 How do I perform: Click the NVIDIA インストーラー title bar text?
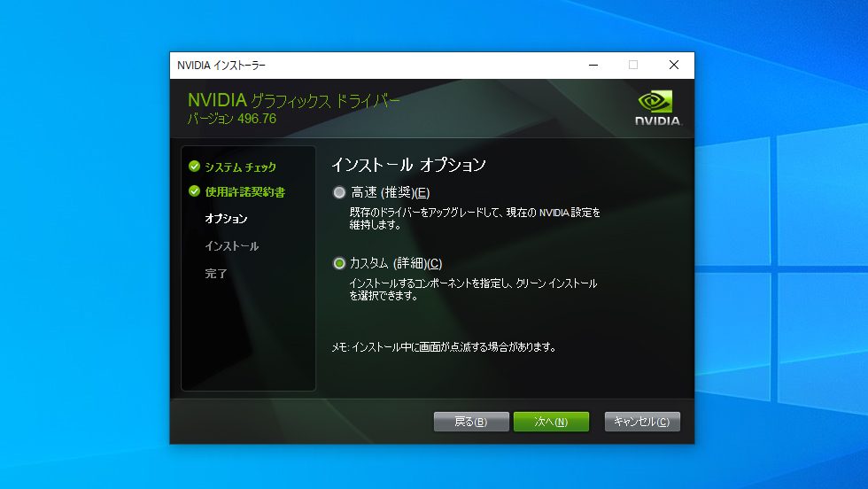(x=221, y=66)
